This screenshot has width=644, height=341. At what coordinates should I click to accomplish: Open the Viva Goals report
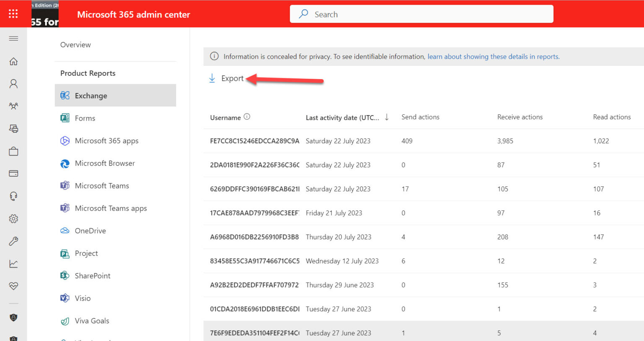pos(92,320)
